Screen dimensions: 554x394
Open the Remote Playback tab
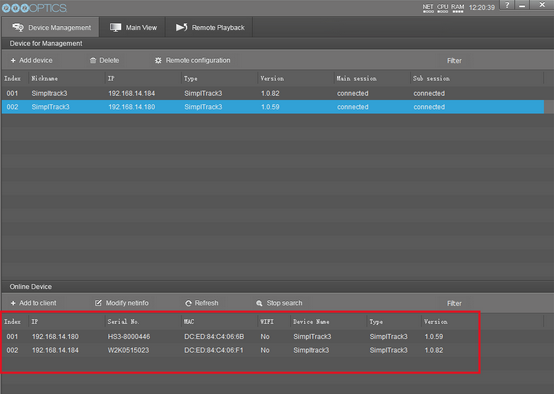210,27
